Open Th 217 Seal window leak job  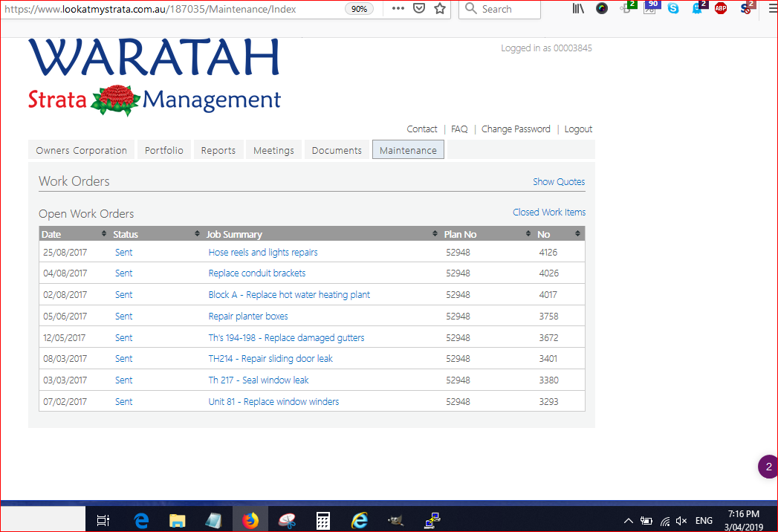(x=259, y=380)
